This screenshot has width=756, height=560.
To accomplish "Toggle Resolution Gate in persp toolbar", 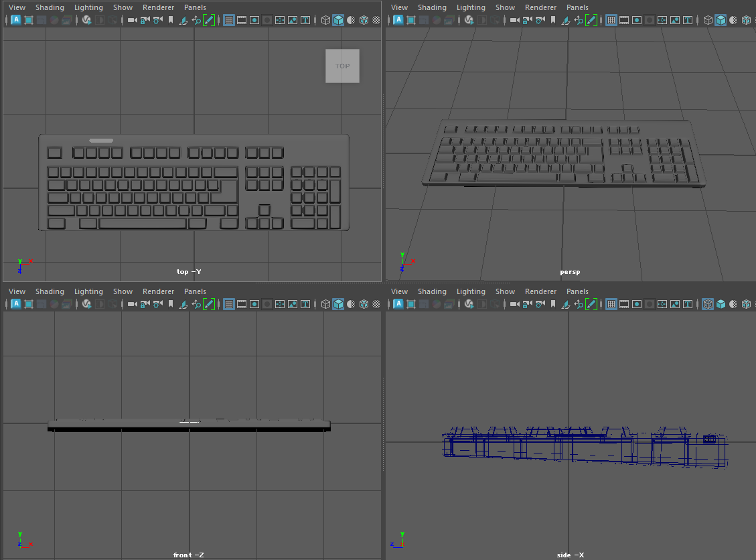I will [x=637, y=20].
